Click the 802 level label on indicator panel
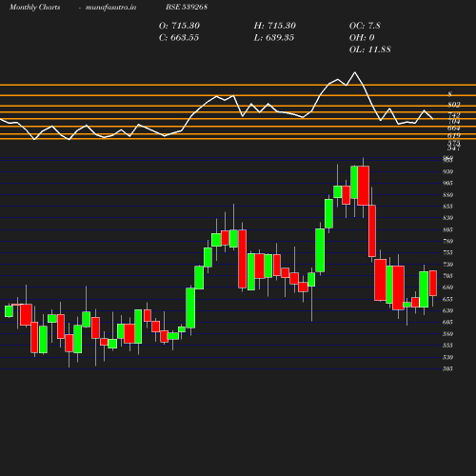Image resolution: width=476 pixels, height=476 pixels. 454,105
